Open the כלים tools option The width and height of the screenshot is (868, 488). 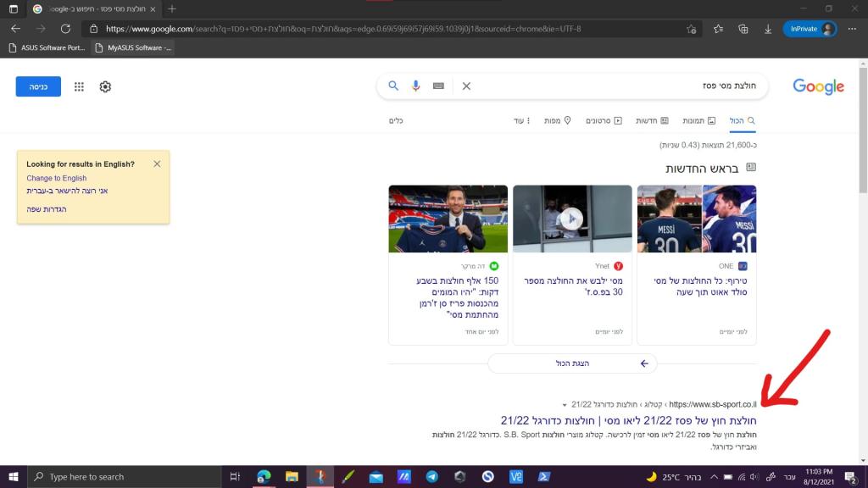(396, 120)
